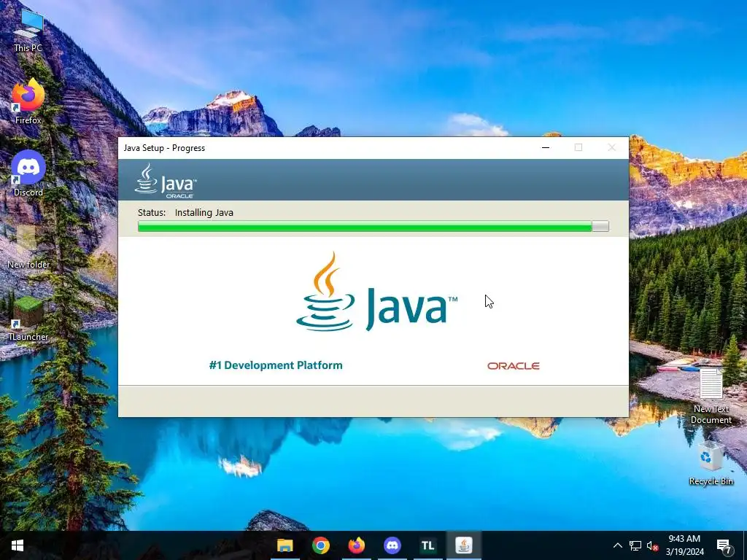
Task: Open File Explorer from taskbar
Action: (x=285, y=545)
